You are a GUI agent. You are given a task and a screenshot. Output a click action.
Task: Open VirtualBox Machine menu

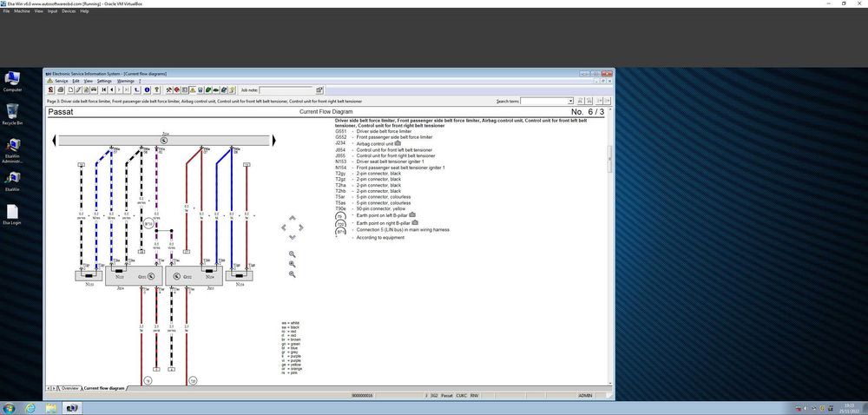(23, 11)
